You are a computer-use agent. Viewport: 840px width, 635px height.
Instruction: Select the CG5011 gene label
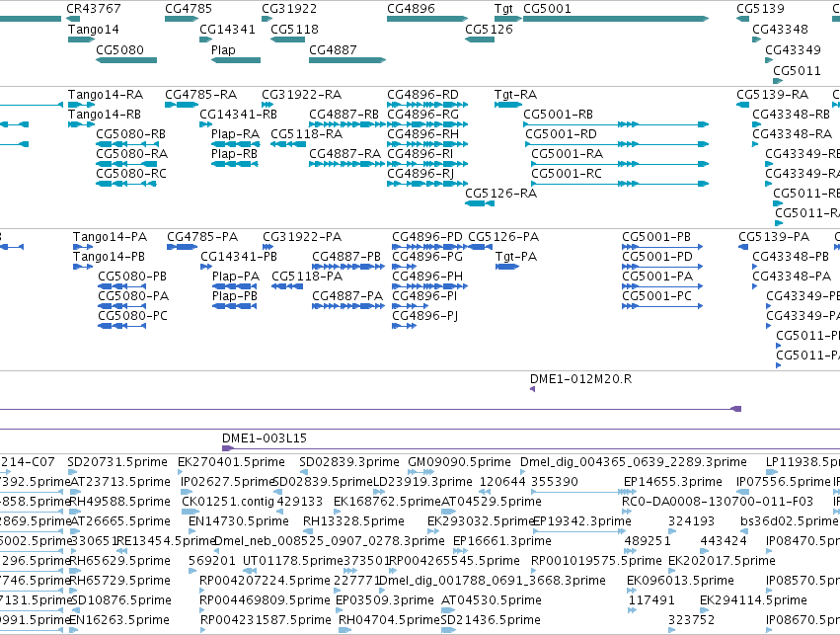tap(797, 71)
